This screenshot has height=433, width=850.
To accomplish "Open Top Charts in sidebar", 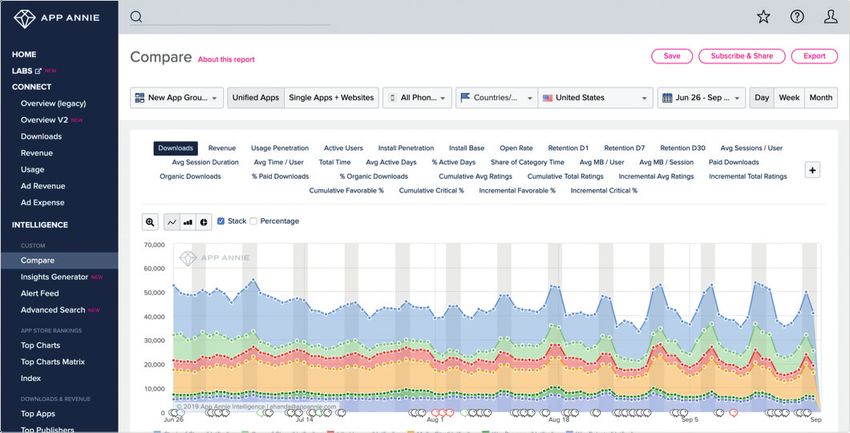I will click(x=40, y=345).
